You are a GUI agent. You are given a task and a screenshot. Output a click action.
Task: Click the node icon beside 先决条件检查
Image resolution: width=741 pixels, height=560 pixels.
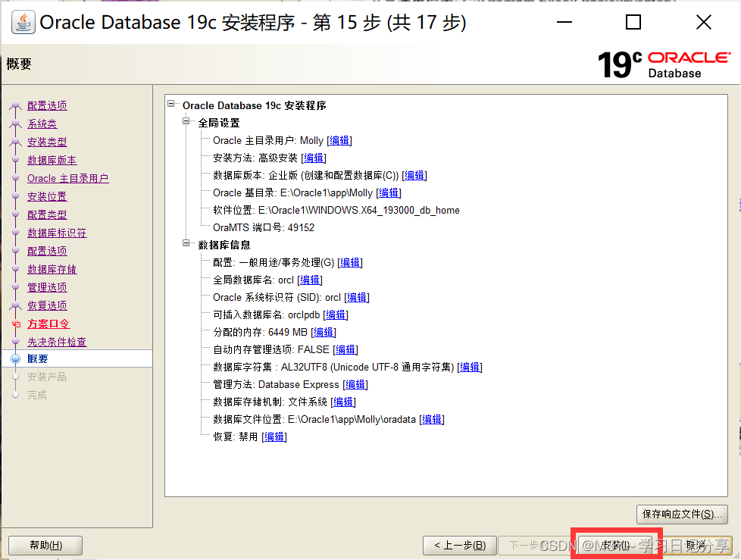pyautogui.click(x=15, y=342)
